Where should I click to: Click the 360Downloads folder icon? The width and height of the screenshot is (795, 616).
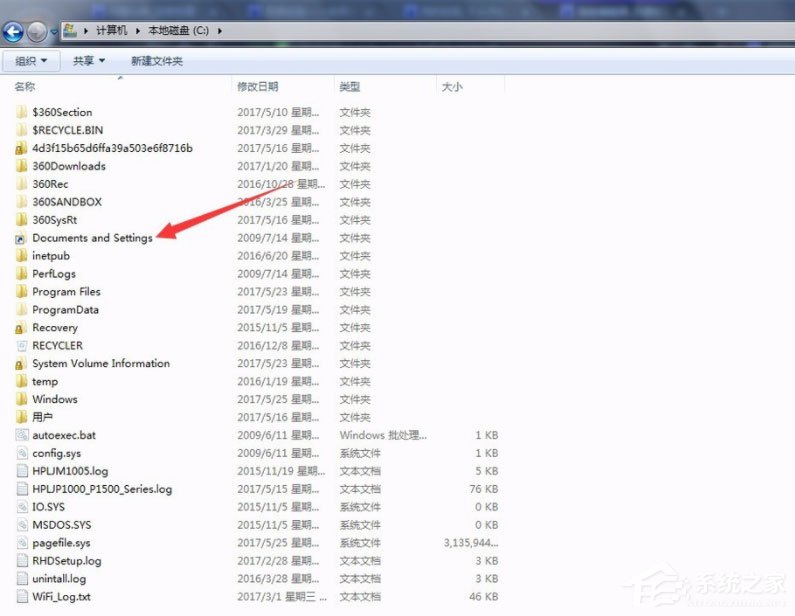(22, 166)
